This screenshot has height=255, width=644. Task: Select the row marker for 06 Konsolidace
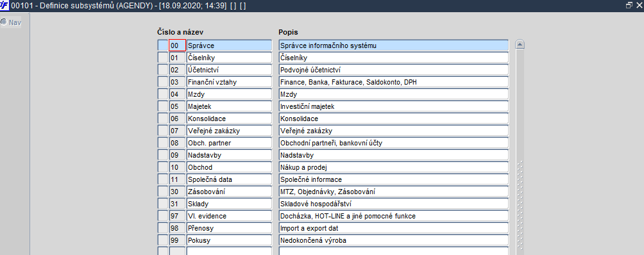(x=163, y=119)
